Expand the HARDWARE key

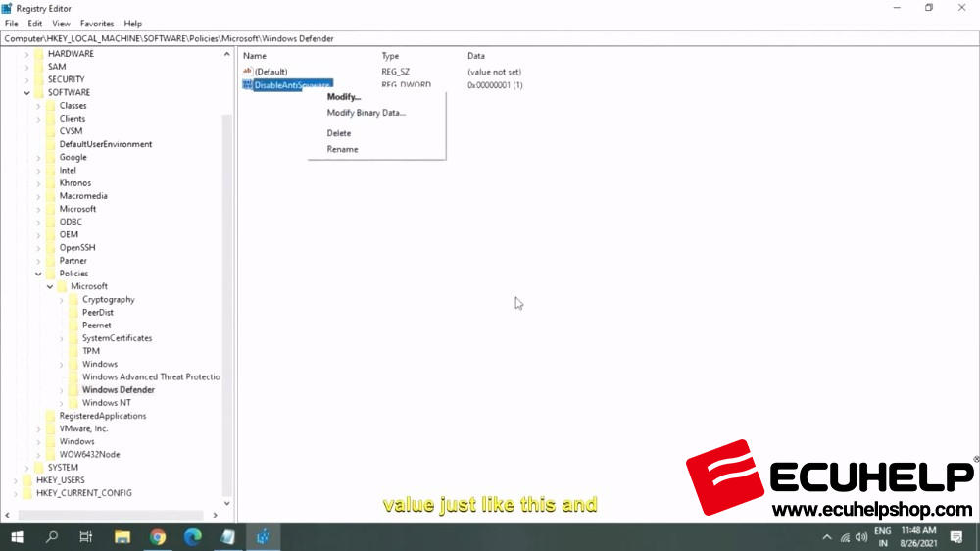click(x=26, y=54)
